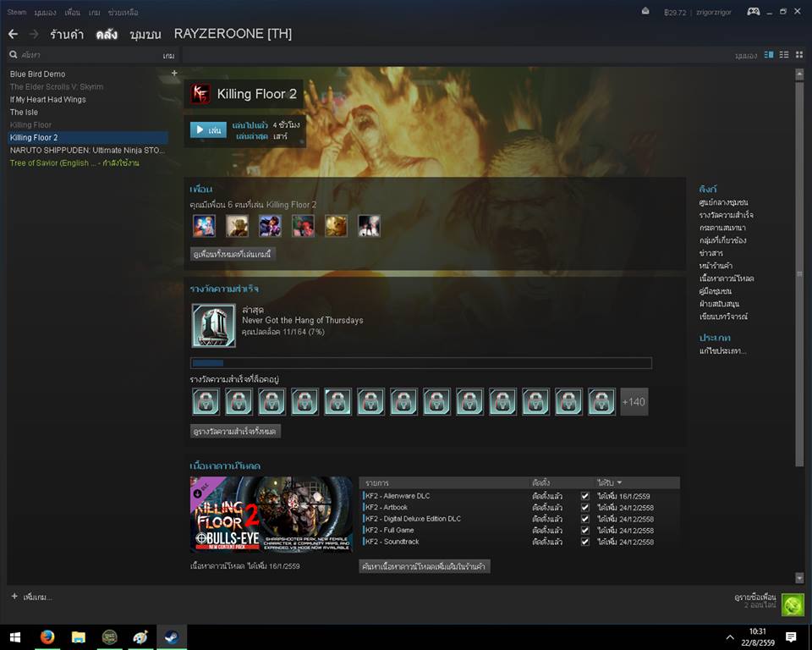Switch to grid view icon
This screenshot has height=650, width=812.
(799, 54)
